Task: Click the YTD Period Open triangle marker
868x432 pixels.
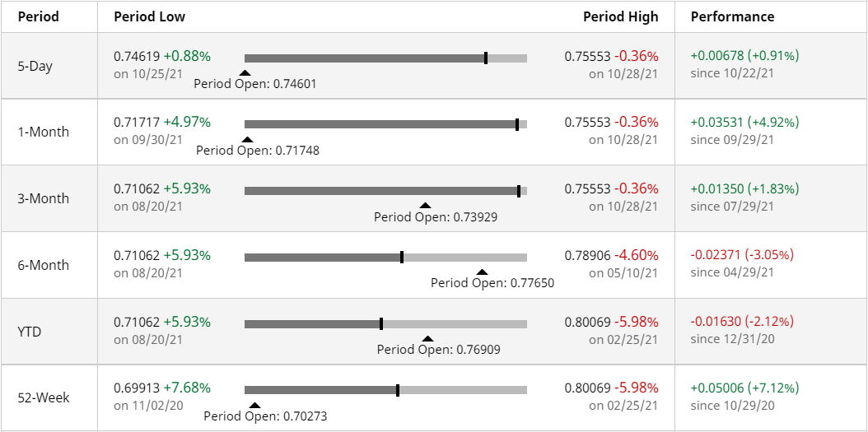Action: click(x=427, y=338)
